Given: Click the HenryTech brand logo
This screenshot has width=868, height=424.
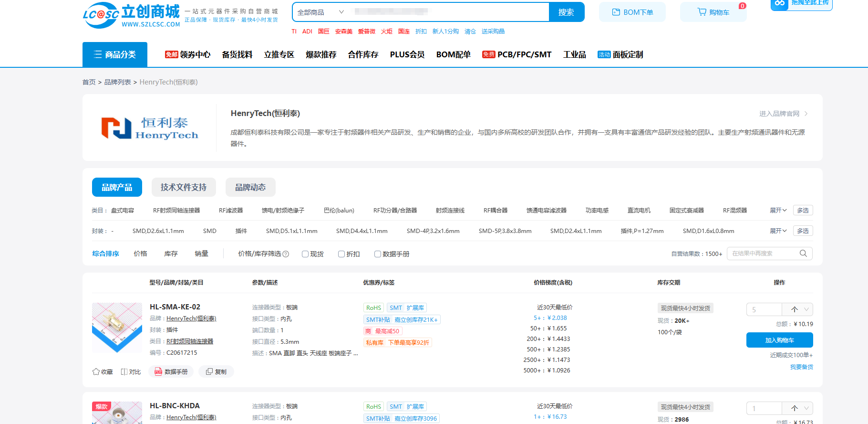Looking at the screenshot, I should click(x=150, y=128).
